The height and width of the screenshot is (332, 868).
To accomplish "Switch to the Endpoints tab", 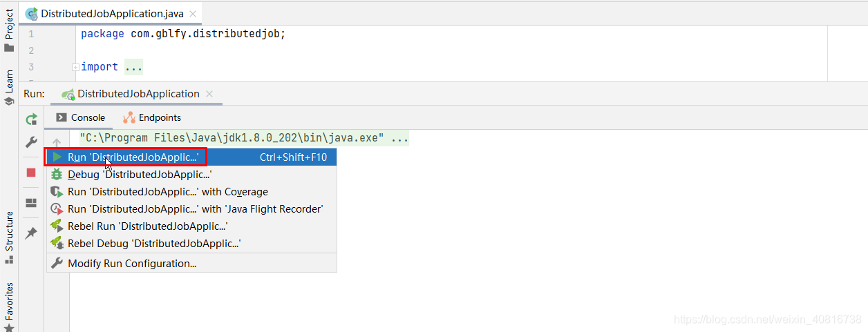I will click(x=152, y=117).
